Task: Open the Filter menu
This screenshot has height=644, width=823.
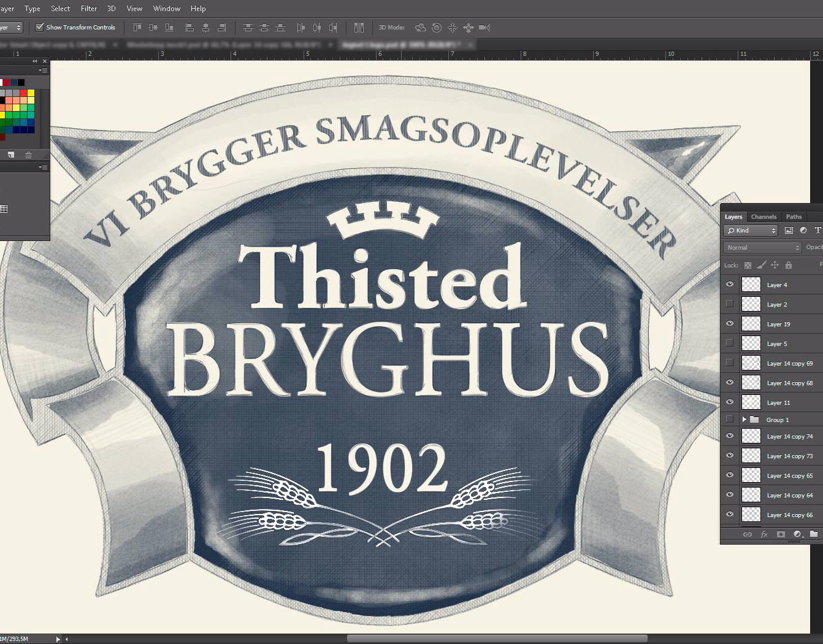Action: 89,9
